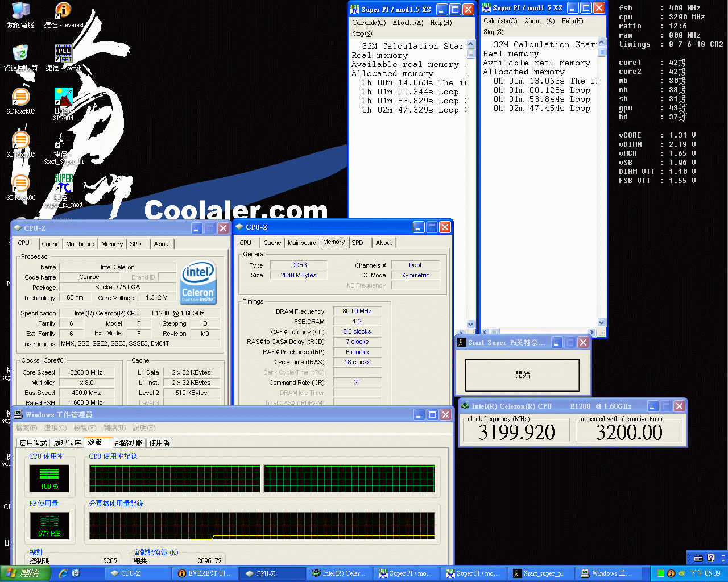The image size is (728, 582).
Task: Click the DRAM Frequency value 800.0 MHz
Action: 357,311
